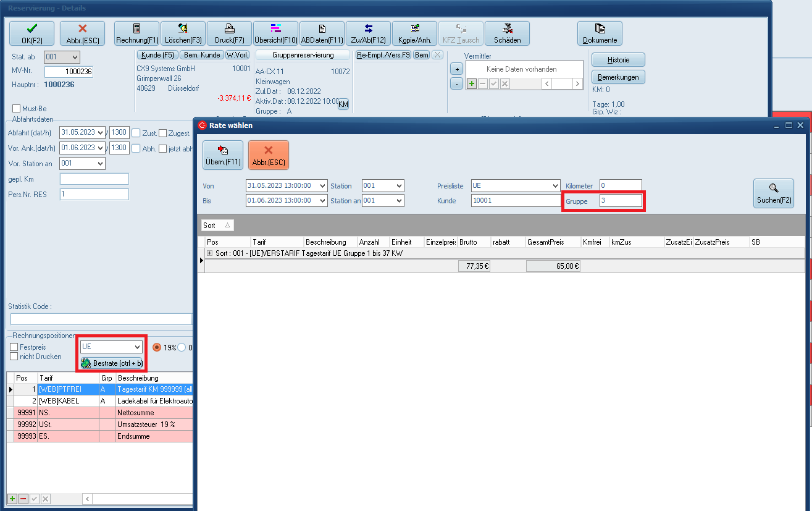Click Übern.(F11) in Rate wählen dialog
The height and width of the screenshot is (511, 812).
223,155
